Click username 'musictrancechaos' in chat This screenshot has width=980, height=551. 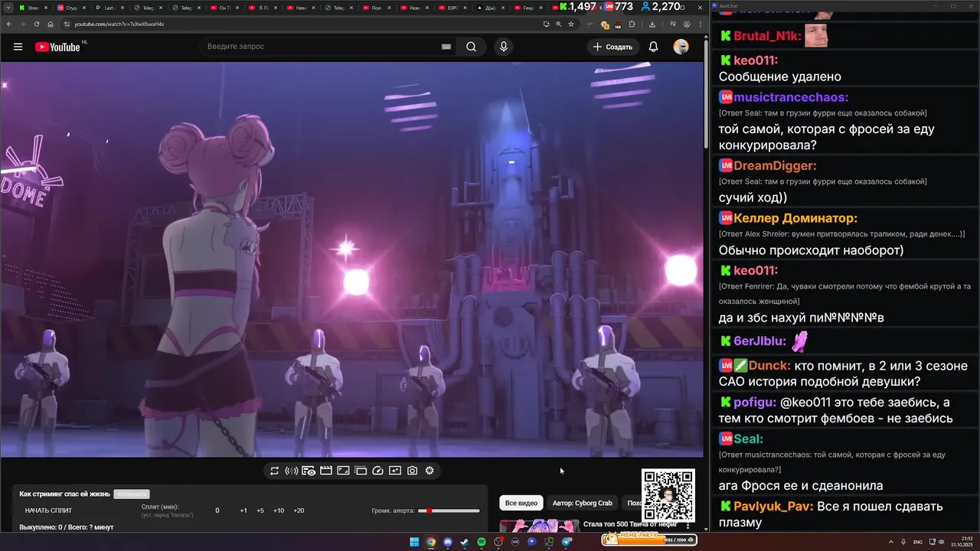(x=791, y=97)
